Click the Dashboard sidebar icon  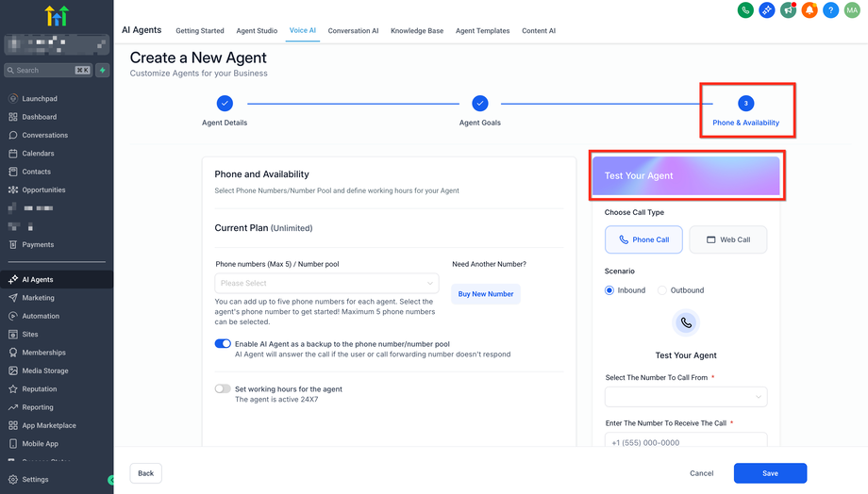(13, 117)
